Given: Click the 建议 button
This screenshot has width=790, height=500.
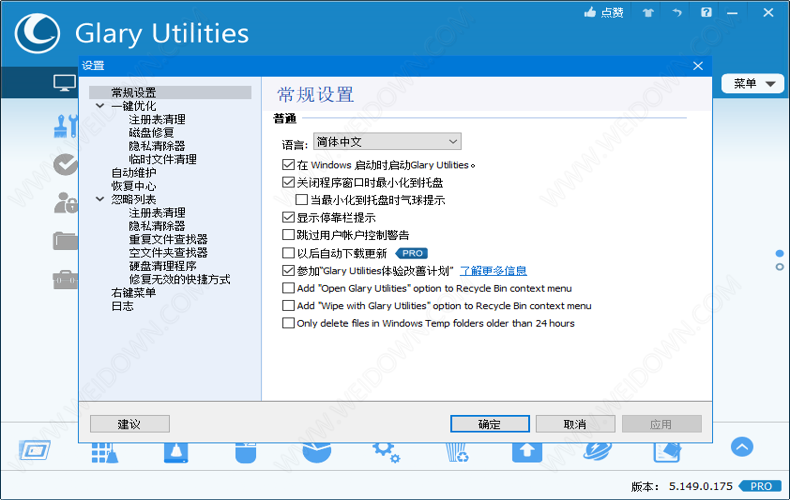Looking at the screenshot, I should [129, 424].
